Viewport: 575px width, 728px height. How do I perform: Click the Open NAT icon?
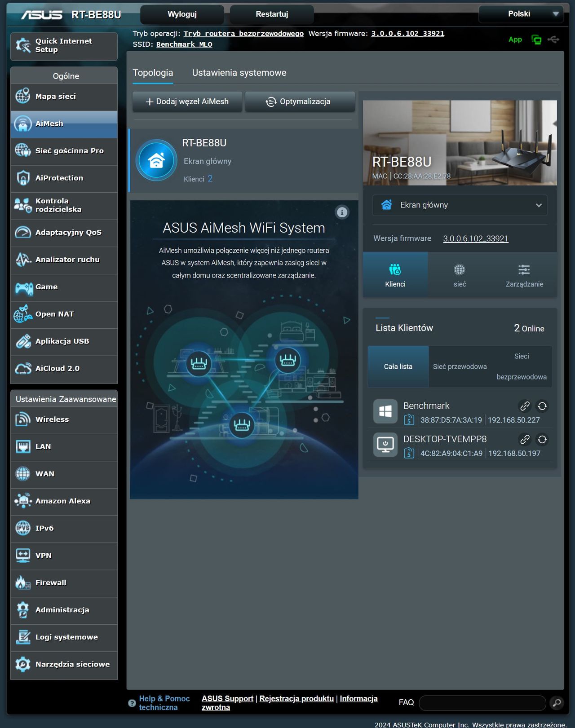coord(23,314)
